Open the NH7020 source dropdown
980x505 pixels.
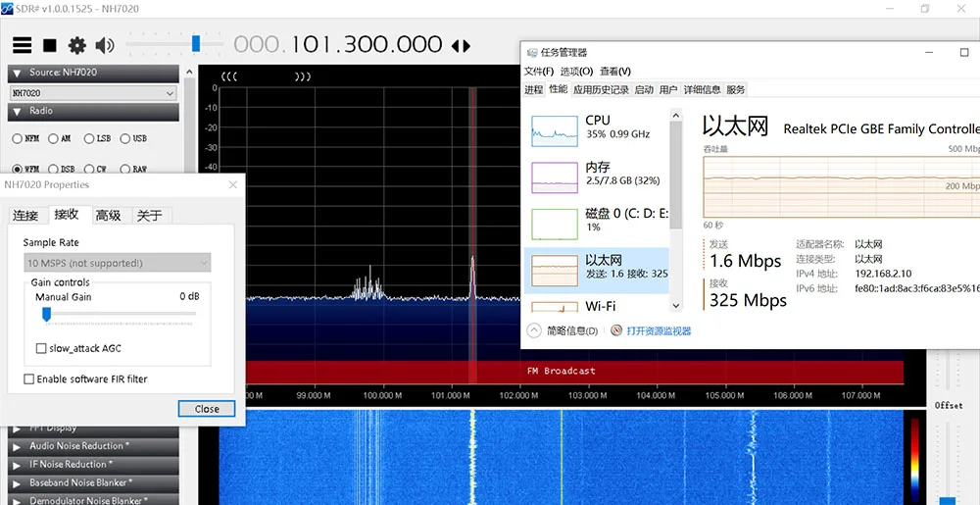(x=94, y=93)
